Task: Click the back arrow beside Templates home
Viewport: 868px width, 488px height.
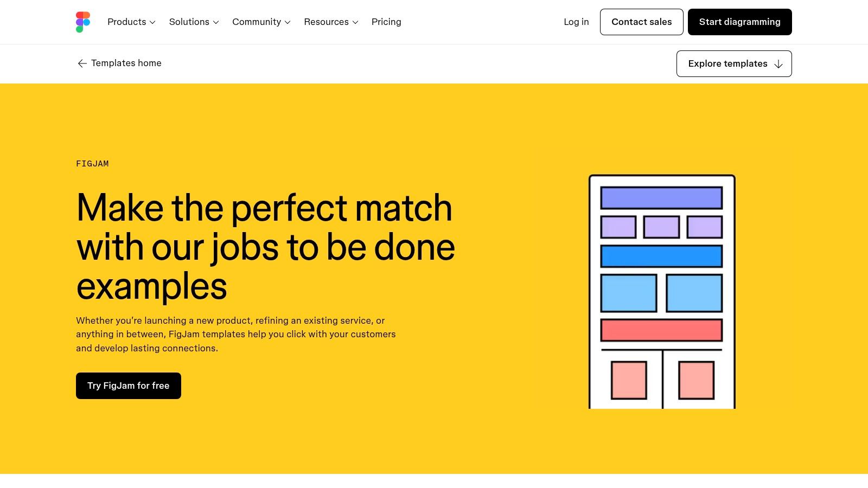Action: pyautogui.click(x=82, y=63)
